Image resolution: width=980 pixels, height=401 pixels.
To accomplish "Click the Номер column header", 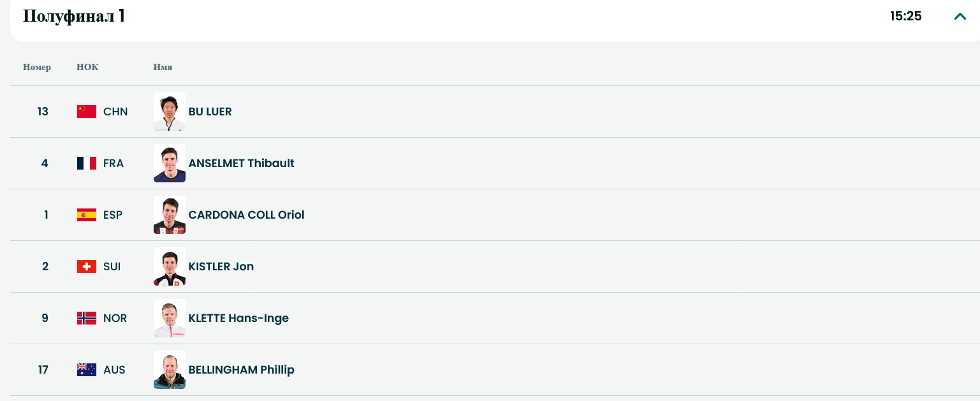I will [x=37, y=67].
